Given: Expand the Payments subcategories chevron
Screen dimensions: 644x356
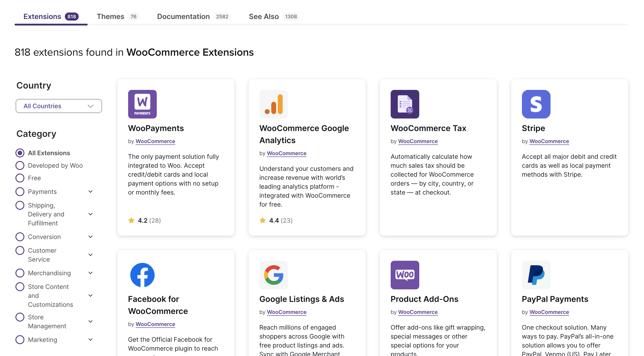Looking at the screenshot, I should click(x=91, y=191).
